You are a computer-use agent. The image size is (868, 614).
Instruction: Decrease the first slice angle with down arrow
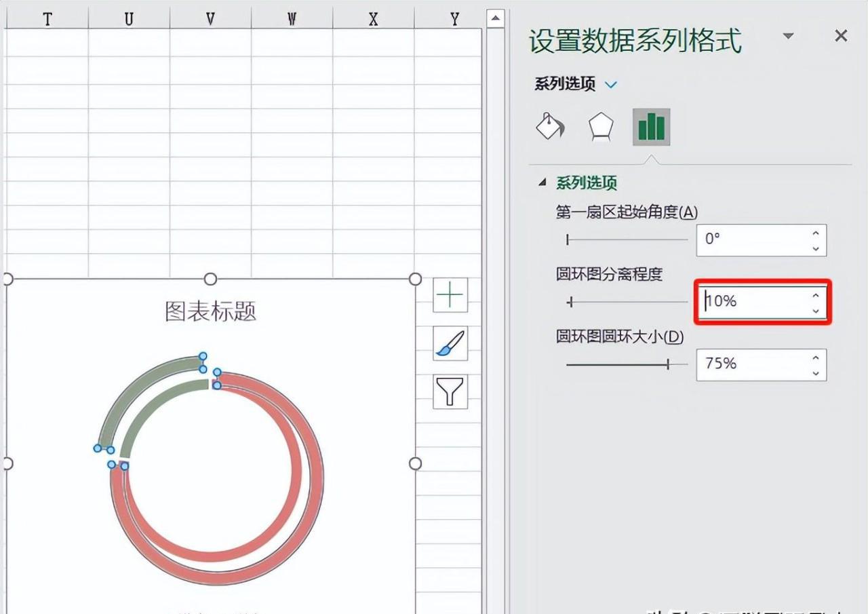[x=816, y=248]
